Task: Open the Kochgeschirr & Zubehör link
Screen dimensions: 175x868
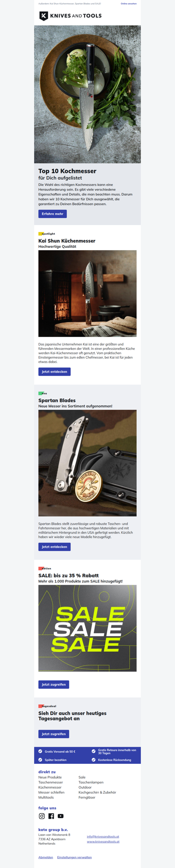Action: click(97, 792)
